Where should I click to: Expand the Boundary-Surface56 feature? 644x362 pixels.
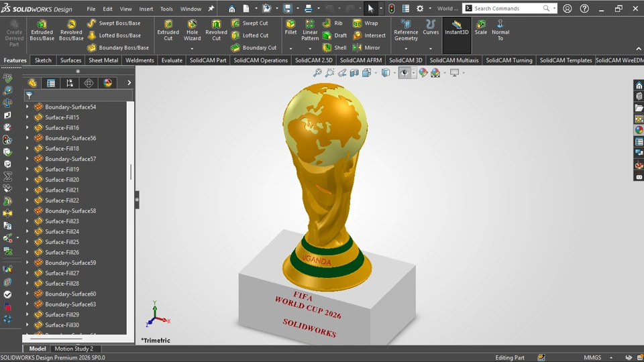click(28, 138)
